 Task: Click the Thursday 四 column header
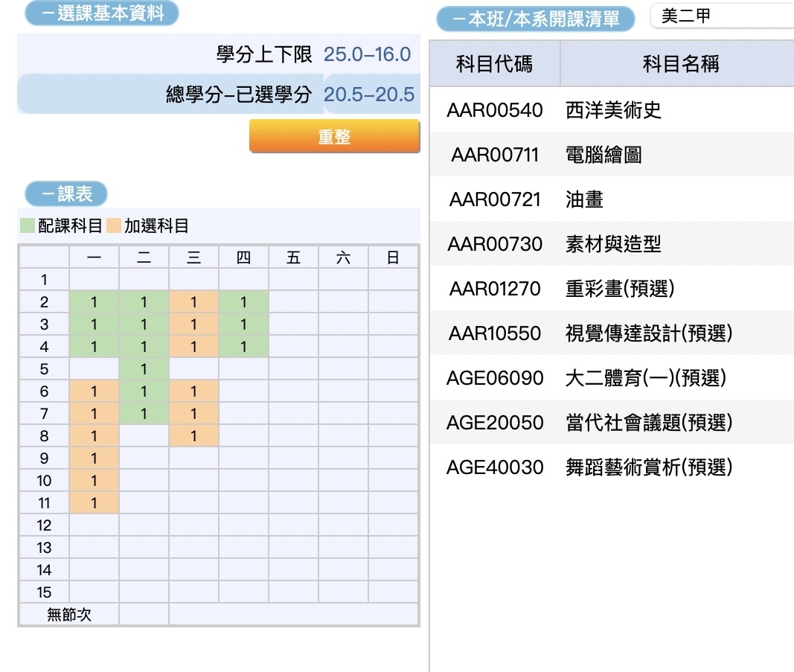[x=243, y=257]
